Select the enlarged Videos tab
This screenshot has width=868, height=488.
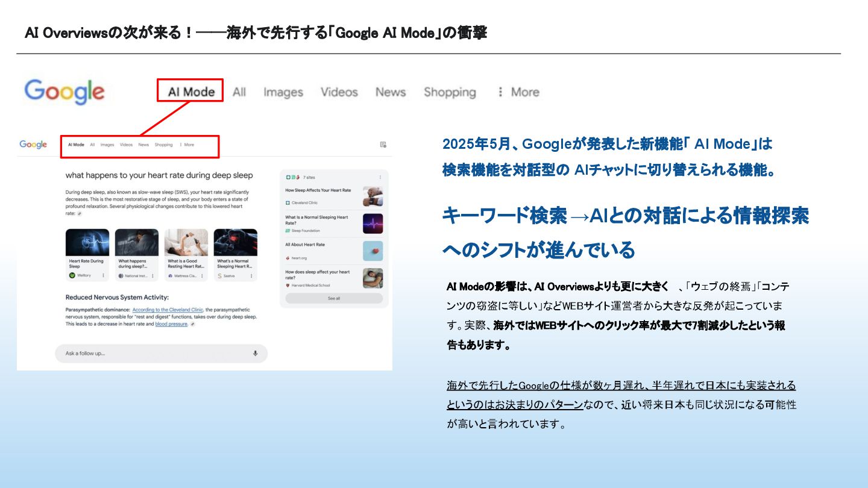(x=339, y=92)
